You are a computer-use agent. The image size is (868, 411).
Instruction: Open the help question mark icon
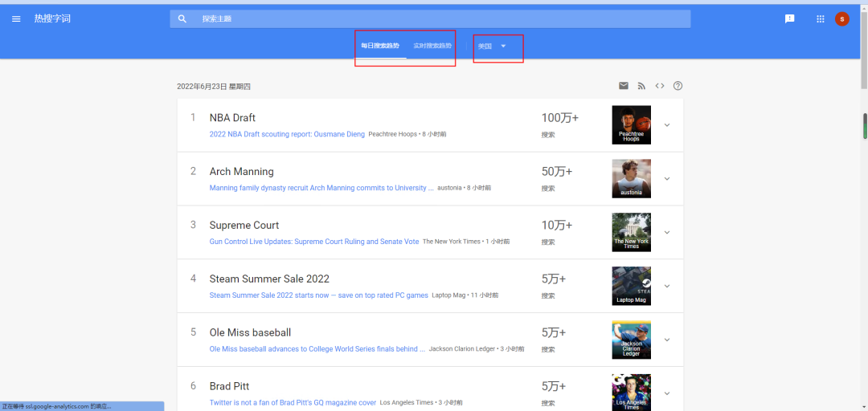tap(678, 86)
